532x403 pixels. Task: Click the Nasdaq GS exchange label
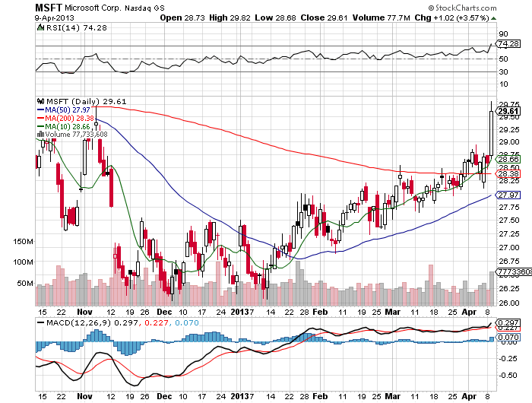(144, 8)
